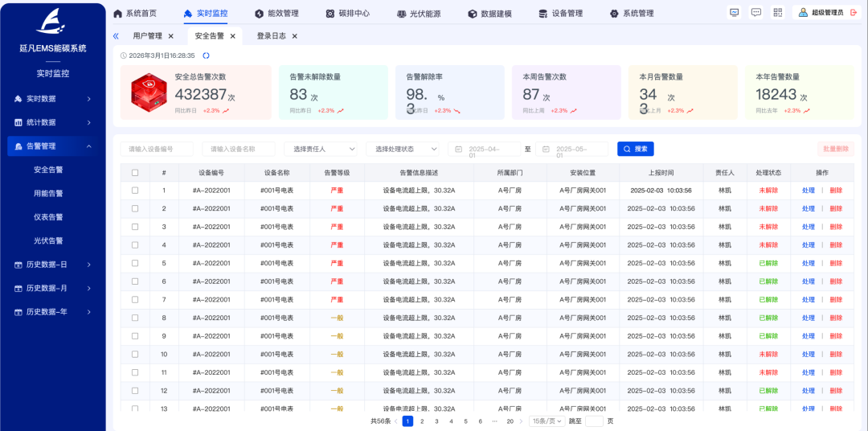Toggle the select-all checkbox in table header
Screen dimensions: 868x431
pos(135,173)
